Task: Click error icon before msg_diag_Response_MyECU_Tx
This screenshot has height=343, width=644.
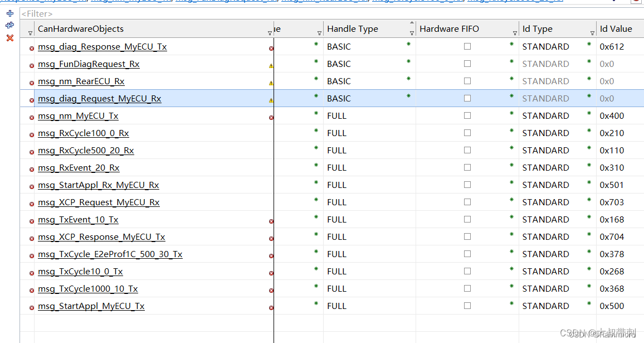Action: coord(32,49)
